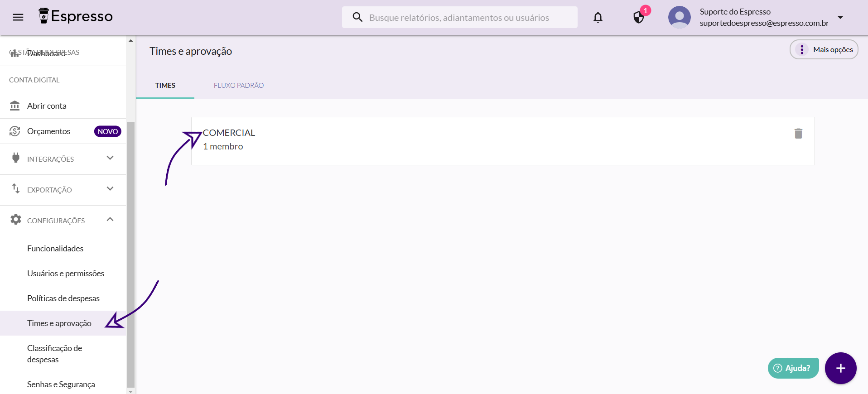The image size is (868, 394).
Task: Focus the search reports input field
Action: click(x=459, y=17)
